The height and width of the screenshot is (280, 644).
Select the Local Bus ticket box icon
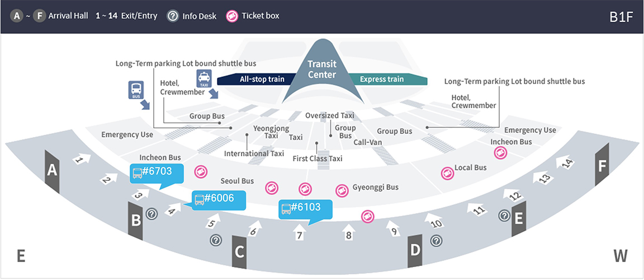(447, 174)
